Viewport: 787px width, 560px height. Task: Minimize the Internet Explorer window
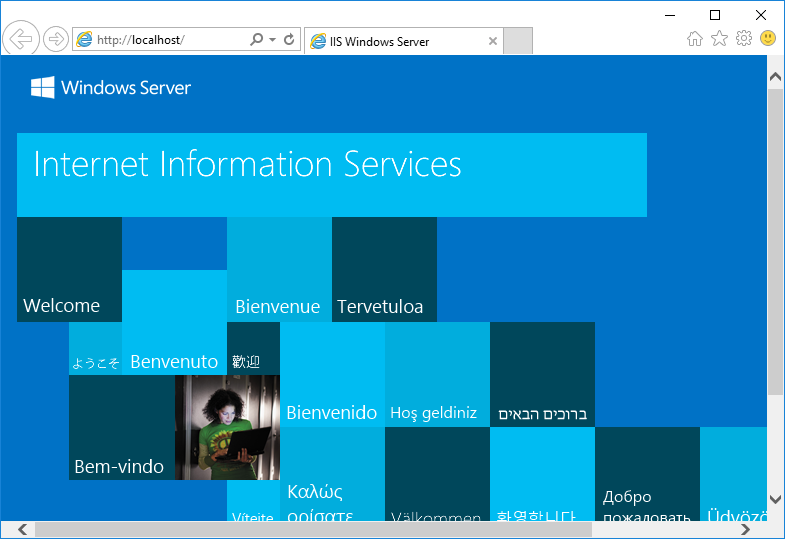(x=670, y=15)
